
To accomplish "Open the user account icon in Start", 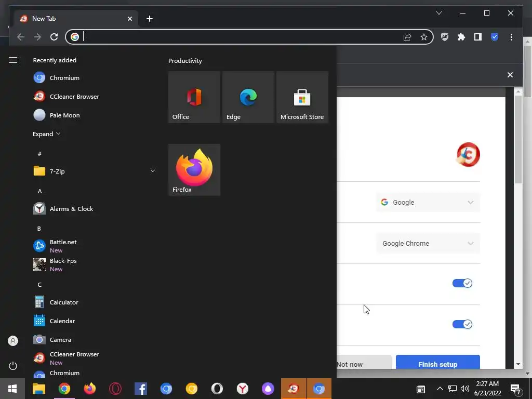I will 13,341.
